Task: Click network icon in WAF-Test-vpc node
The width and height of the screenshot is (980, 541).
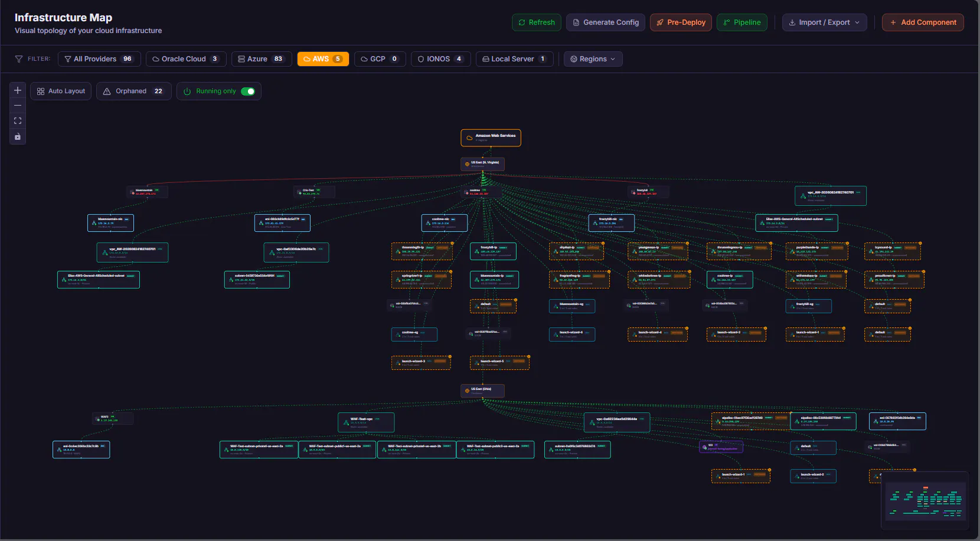Action: [345, 422]
